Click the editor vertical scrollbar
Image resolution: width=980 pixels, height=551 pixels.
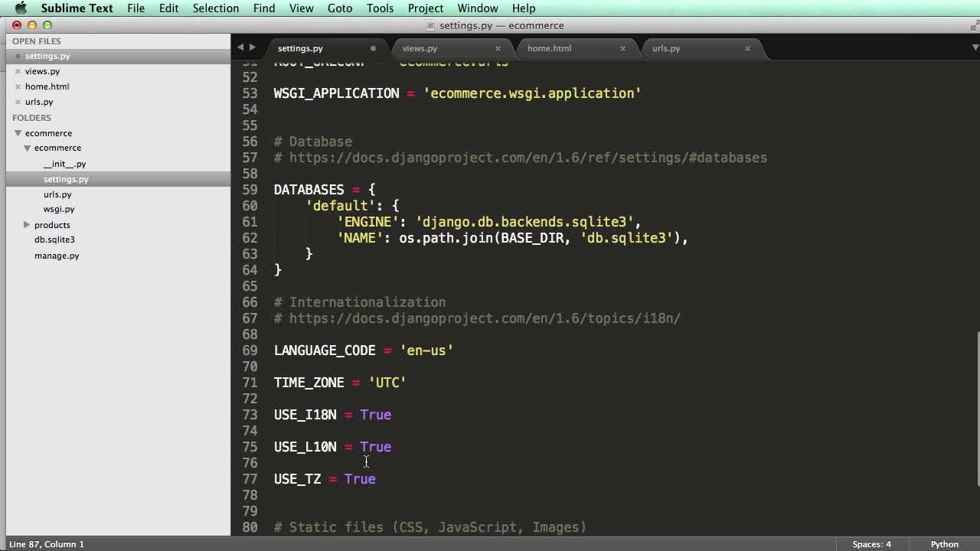tap(977, 408)
